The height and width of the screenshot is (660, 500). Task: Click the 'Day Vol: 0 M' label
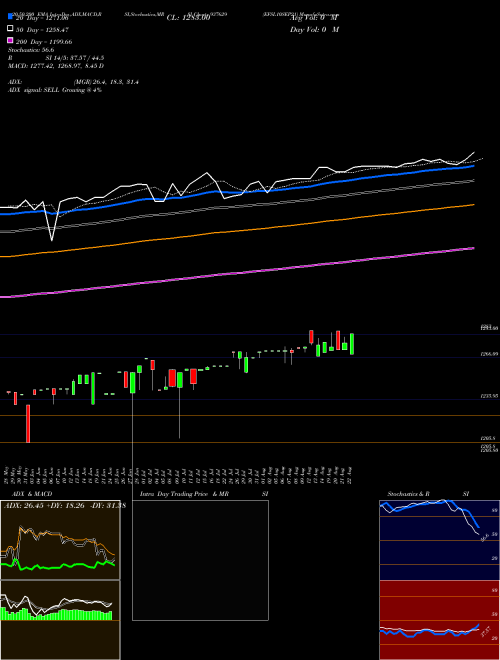(x=314, y=29)
